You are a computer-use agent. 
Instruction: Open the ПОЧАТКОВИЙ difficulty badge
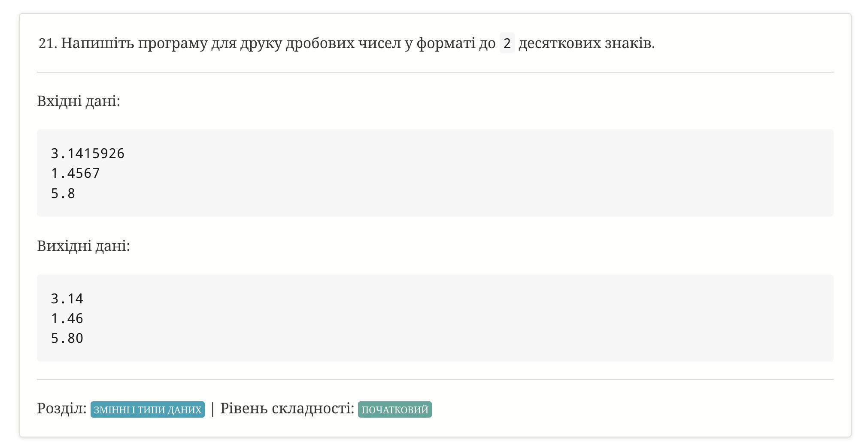tap(395, 409)
